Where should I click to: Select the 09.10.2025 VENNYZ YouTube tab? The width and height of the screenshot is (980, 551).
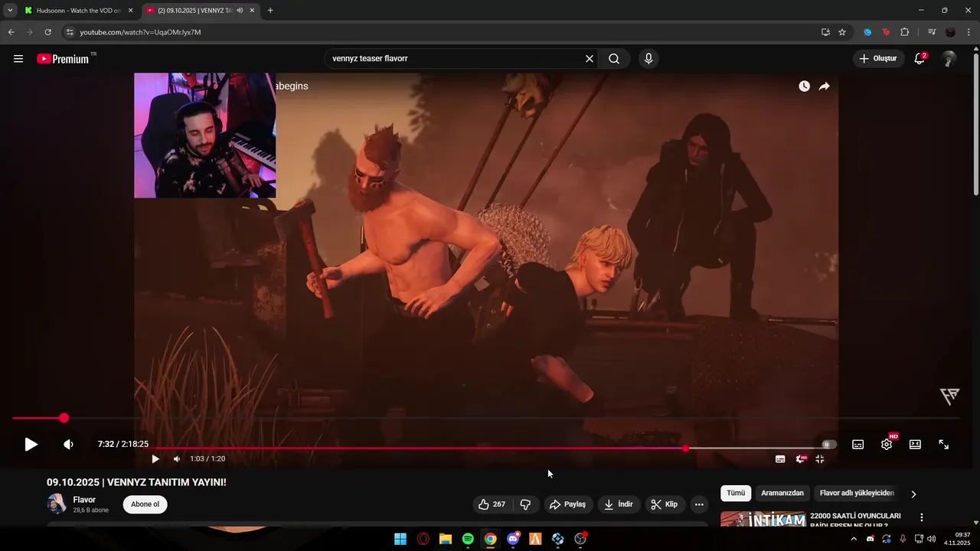point(194,11)
